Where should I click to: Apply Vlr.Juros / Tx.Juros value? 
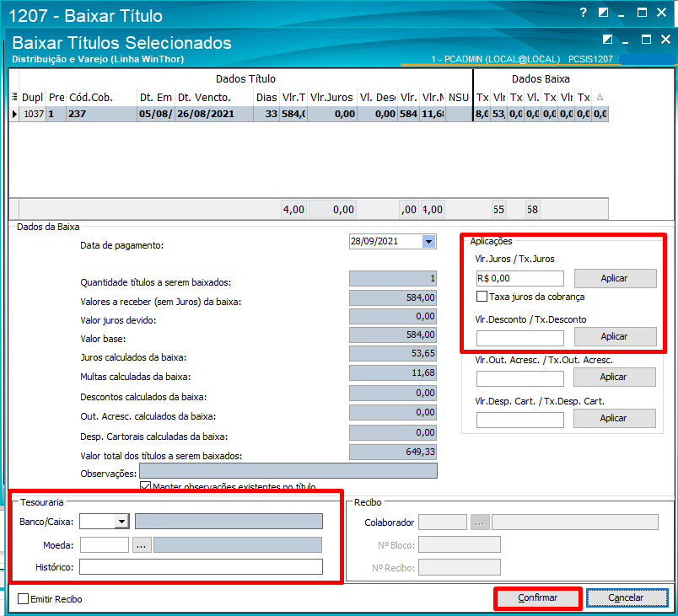[x=615, y=279]
